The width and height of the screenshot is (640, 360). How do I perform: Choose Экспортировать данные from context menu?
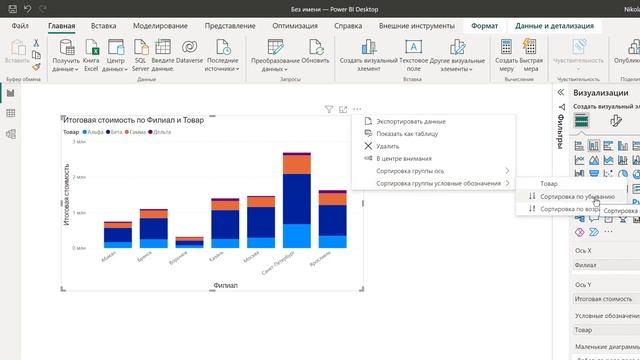coord(434,121)
